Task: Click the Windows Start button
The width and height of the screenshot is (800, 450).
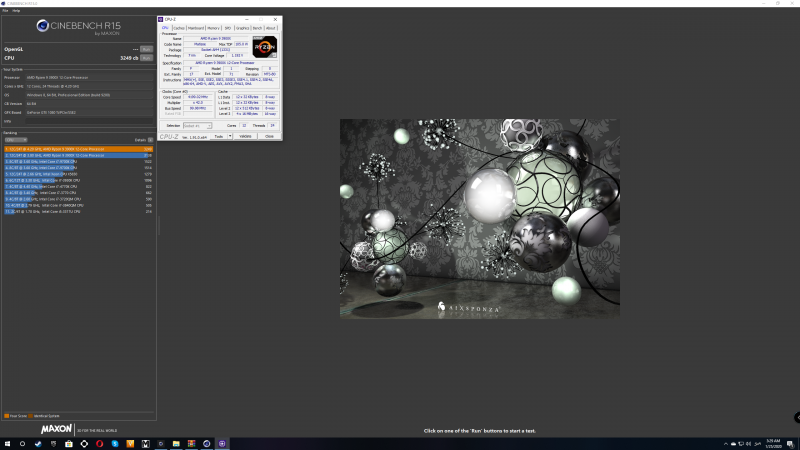Action: pyautogui.click(x=8, y=443)
